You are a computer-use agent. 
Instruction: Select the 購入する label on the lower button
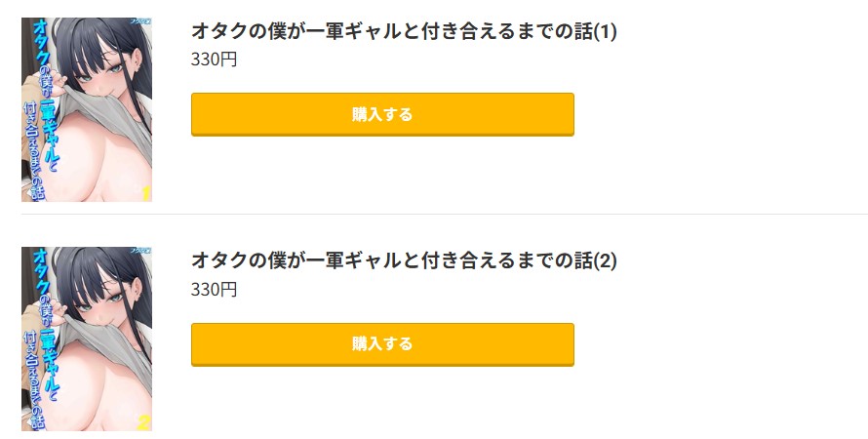382,344
